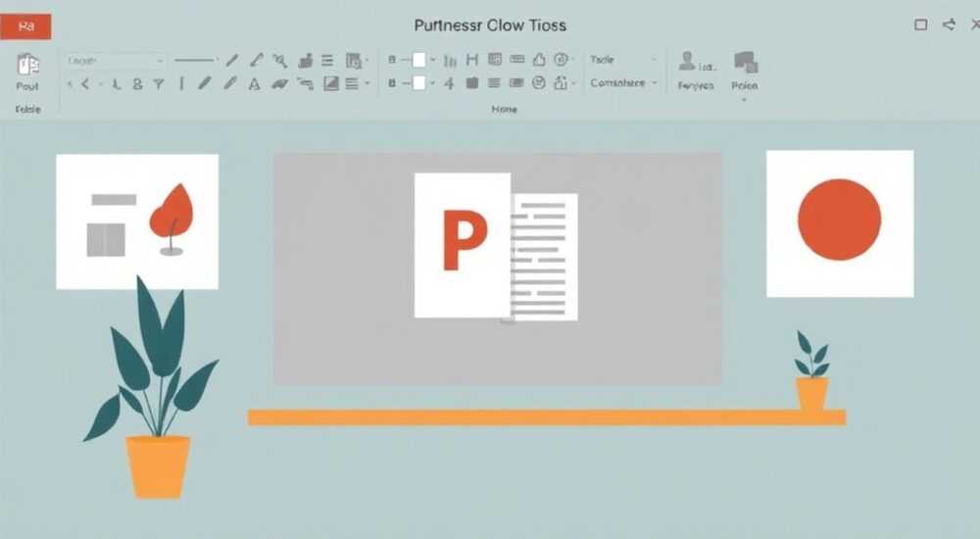Click the Pout label under the clipboard

click(x=26, y=86)
